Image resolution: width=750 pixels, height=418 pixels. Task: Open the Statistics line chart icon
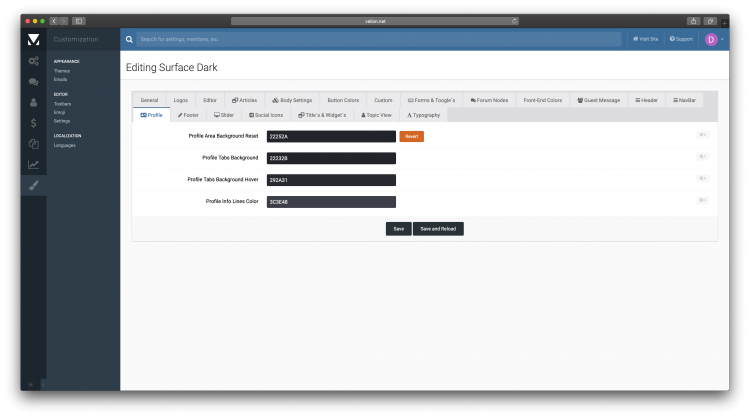click(33, 164)
